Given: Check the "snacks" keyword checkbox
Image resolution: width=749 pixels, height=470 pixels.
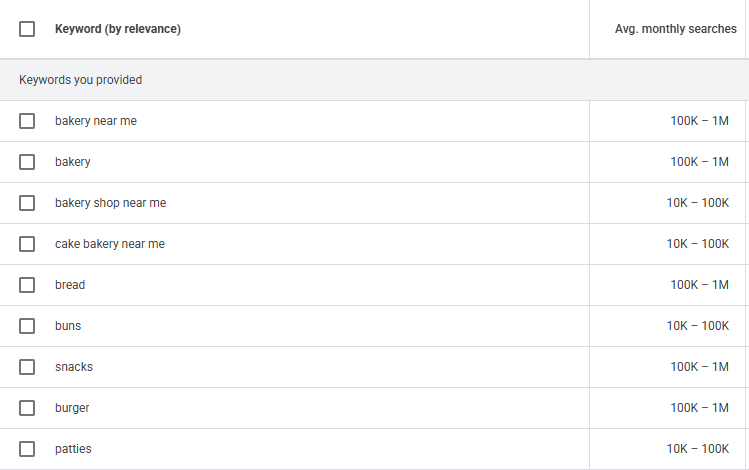Looking at the screenshot, I should [x=27, y=367].
